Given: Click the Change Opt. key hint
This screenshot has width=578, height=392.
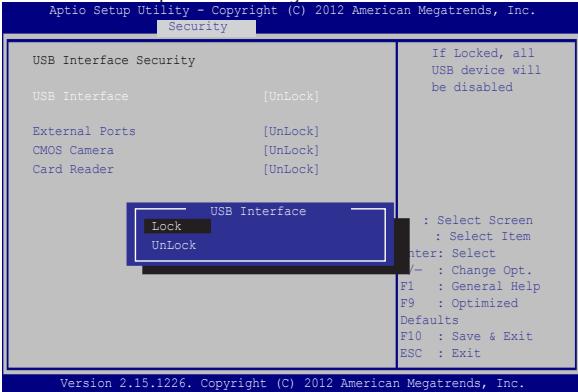Looking at the screenshot, I should click(x=470, y=270).
